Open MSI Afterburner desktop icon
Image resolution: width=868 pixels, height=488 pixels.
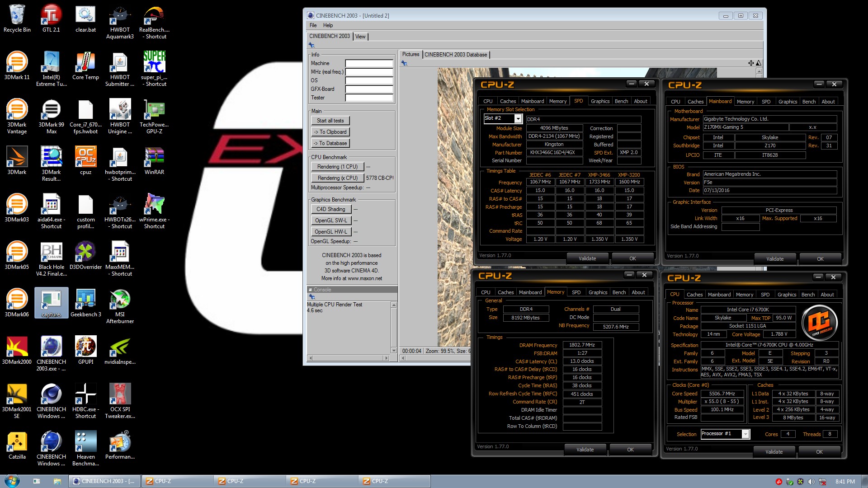[120, 306]
